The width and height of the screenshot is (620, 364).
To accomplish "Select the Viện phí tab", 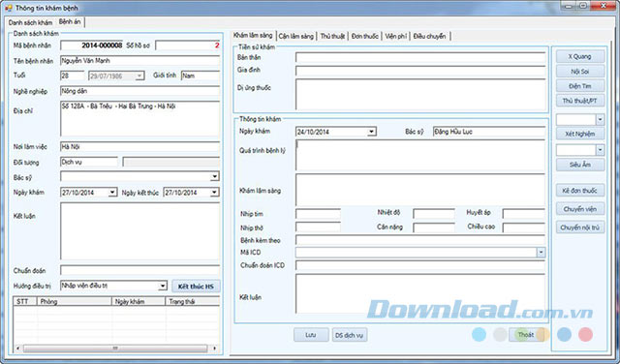I will (396, 36).
